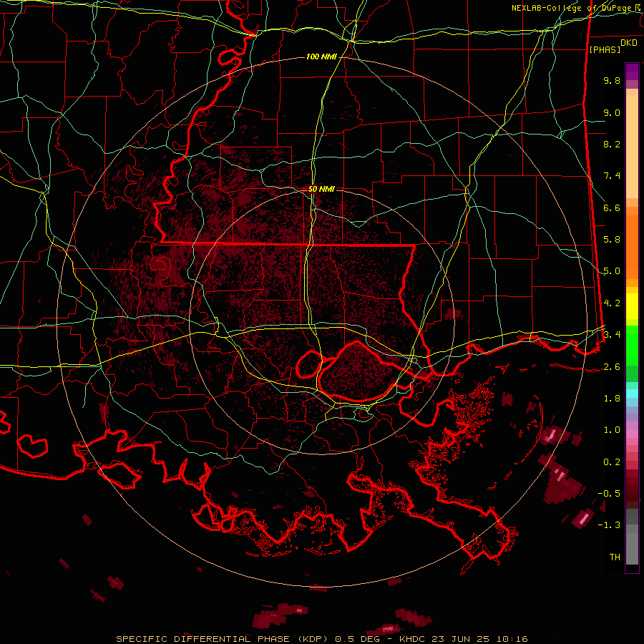Click the 6.6 value on the color scale
This screenshot has width=644, height=644.
(x=612, y=208)
